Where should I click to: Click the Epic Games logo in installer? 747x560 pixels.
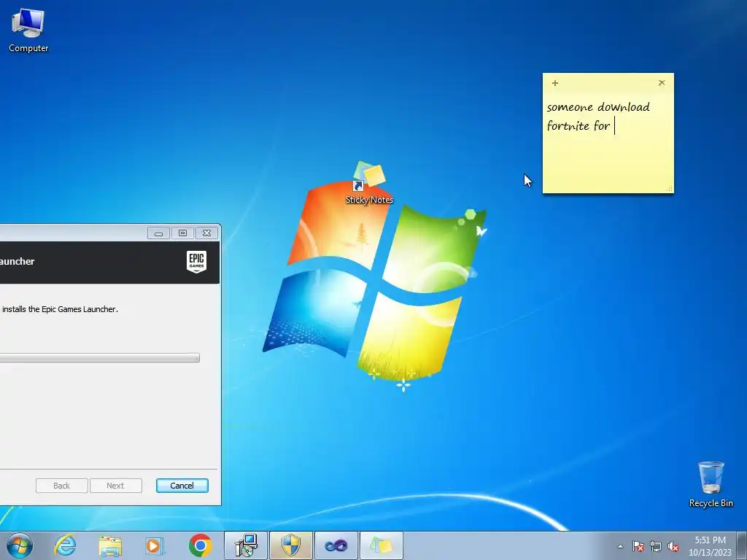196,262
